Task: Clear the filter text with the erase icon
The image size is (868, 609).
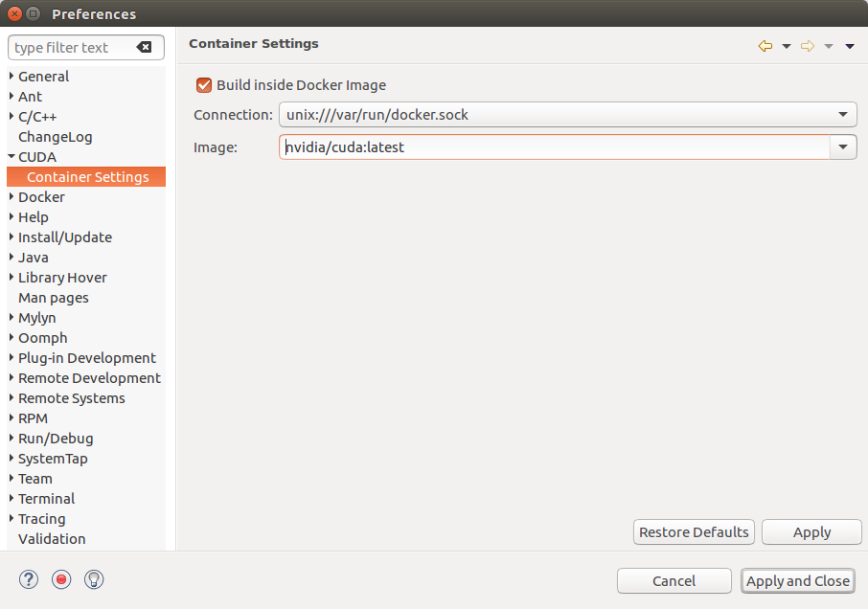Action: (146, 47)
